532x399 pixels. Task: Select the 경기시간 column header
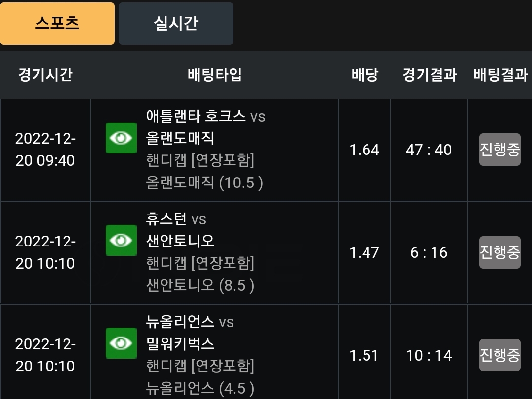pyautogui.click(x=45, y=75)
